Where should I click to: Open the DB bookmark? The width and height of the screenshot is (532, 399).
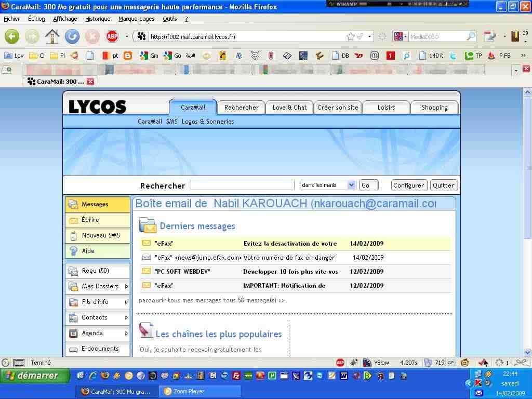point(341,55)
